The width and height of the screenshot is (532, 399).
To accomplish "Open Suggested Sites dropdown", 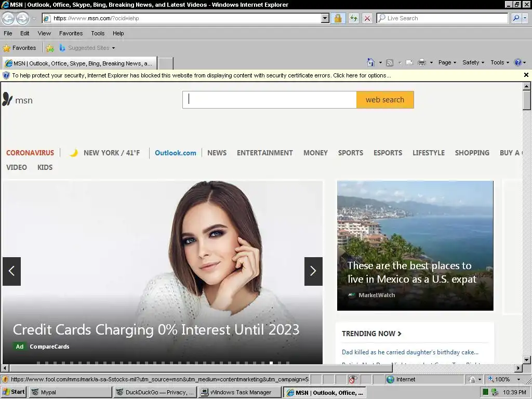I will coord(87,48).
